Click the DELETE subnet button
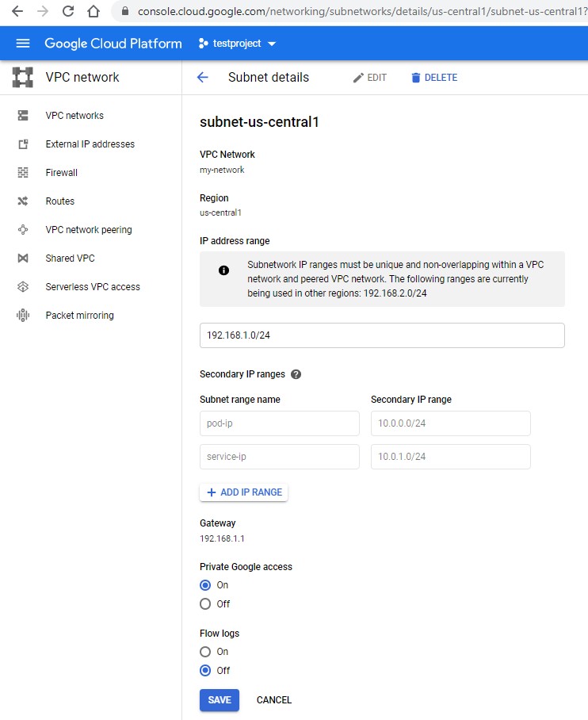 click(x=434, y=78)
